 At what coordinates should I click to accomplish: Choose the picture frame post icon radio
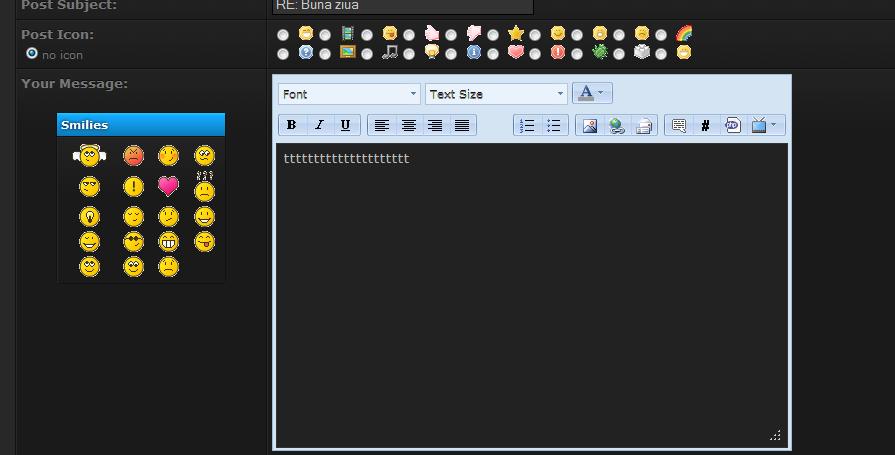point(325,54)
